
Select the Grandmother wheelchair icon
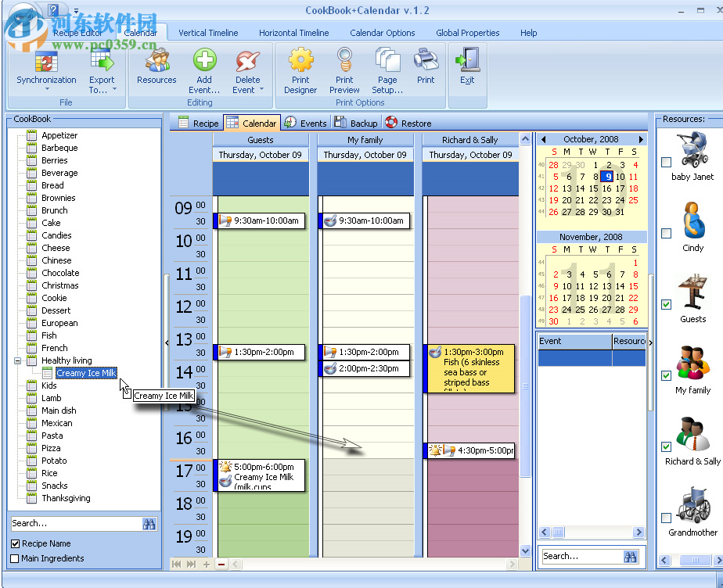(693, 504)
